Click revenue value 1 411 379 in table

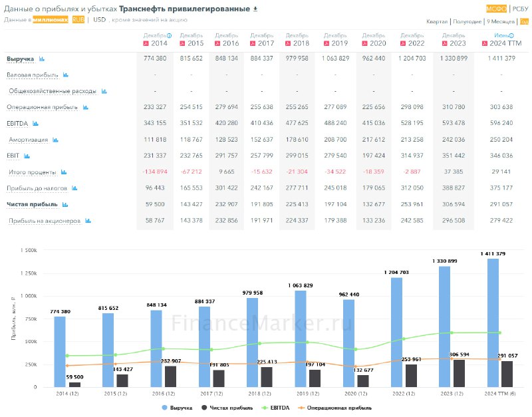pos(501,59)
